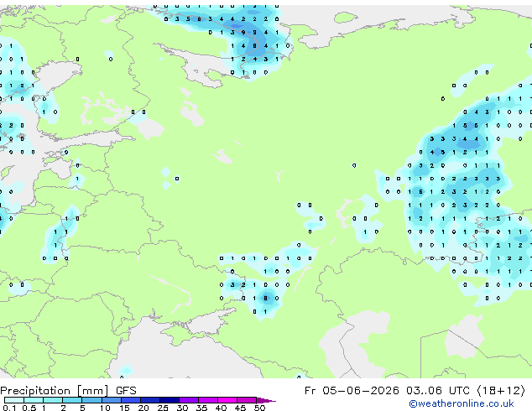Open the weatheronline.co.uk copyright link
Screen dimensions: 532x411
(462, 403)
